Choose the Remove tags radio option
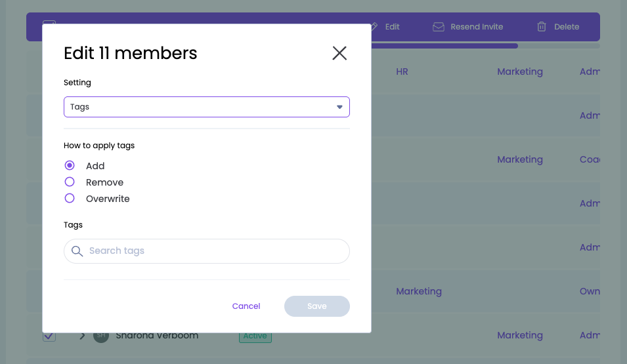627x364 pixels. coord(70,182)
